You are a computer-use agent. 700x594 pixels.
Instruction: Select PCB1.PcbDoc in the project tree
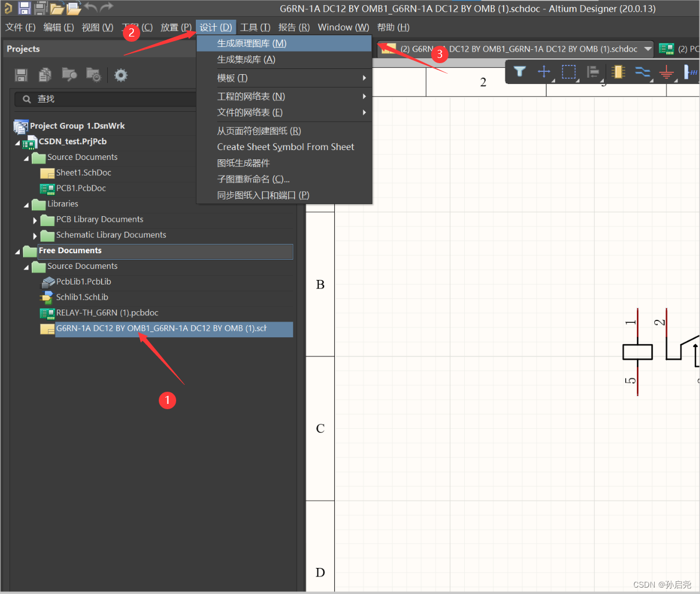[x=81, y=188]
